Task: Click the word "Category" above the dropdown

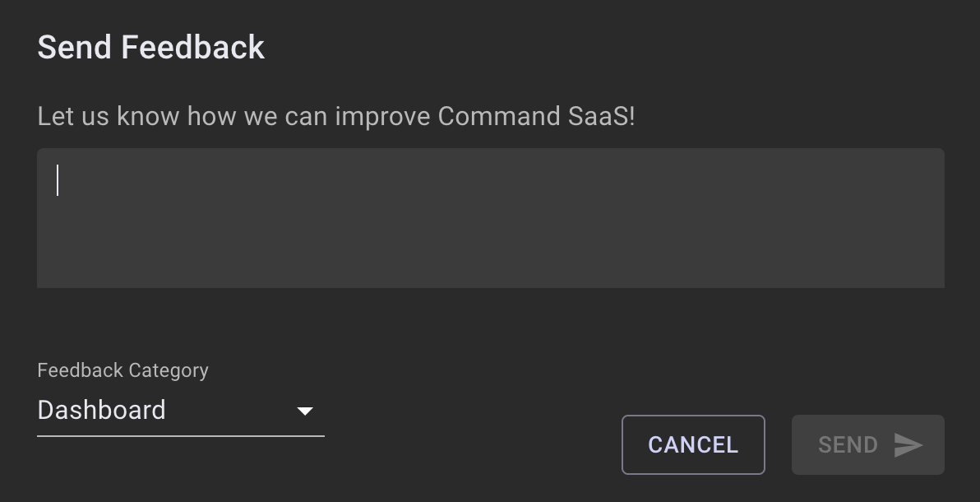Action: click(169, 370)
